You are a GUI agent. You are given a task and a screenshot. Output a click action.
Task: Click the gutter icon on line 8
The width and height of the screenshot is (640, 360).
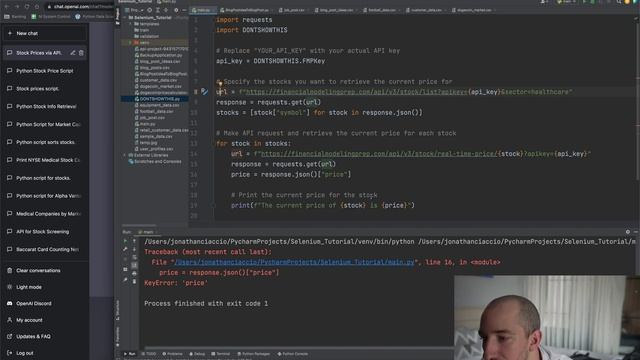(204, 92)
